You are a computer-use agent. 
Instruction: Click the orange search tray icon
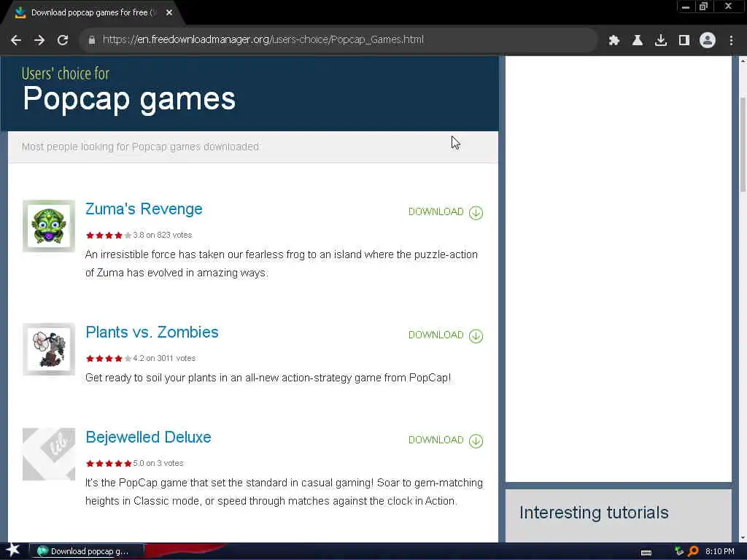693,551
